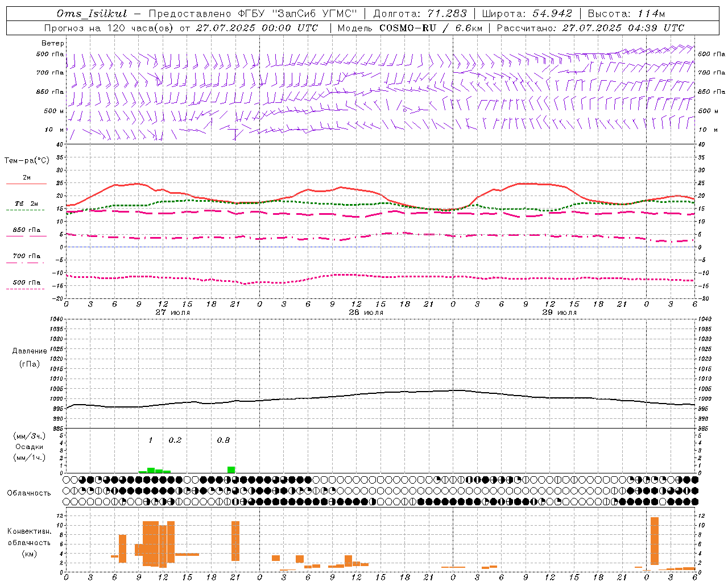728x582 pixels.
Task: Click the 29 июля date label
Action: coord(560,312)
